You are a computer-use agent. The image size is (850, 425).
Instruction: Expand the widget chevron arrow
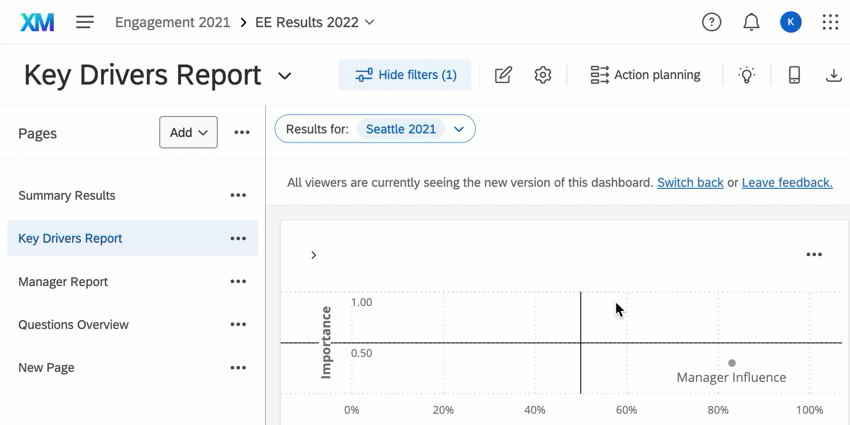313,255
